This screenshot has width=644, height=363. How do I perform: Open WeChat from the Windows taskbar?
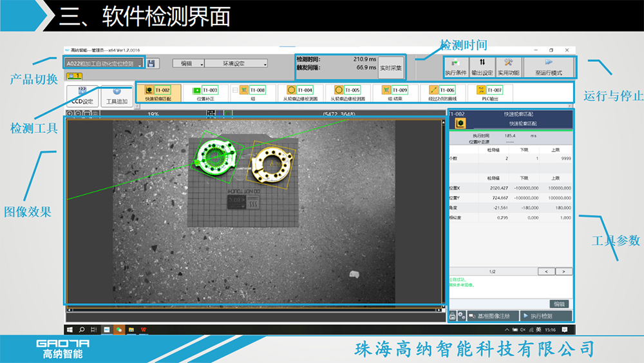(x=118, y=329)
